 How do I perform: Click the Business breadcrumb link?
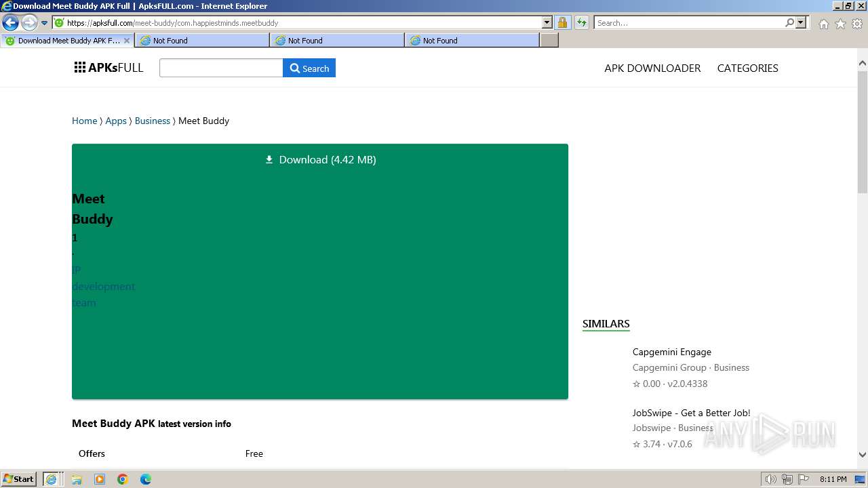pos(153,121)
